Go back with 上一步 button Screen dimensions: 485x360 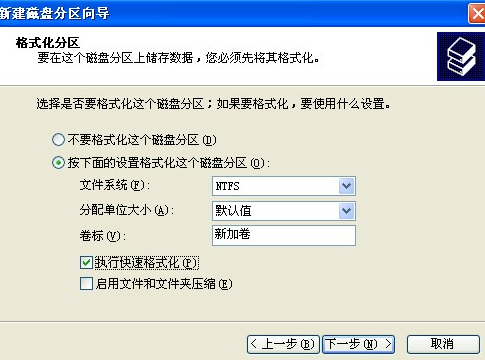point(283,344)
